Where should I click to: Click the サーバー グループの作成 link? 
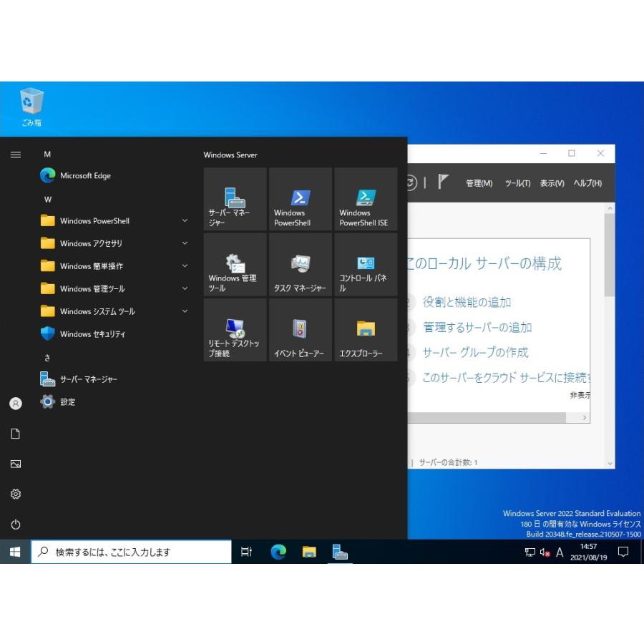coord(476,352)
